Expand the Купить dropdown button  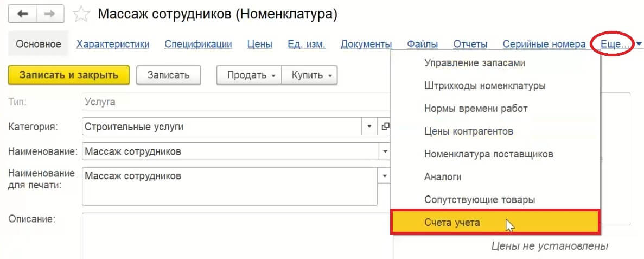pos(310,75)
